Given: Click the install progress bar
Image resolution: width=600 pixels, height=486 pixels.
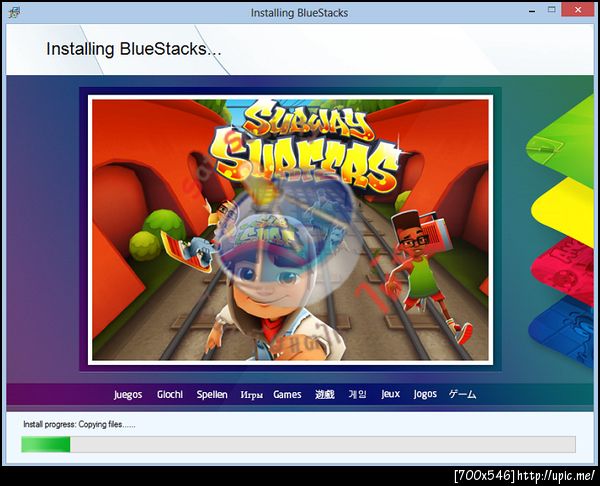Looking at the screenshot, I should click(x=298, y=444).
